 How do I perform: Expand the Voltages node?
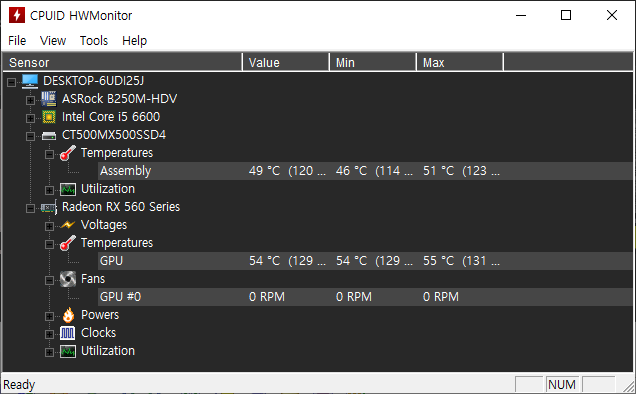pyautogui.click(x=49, y=226)
